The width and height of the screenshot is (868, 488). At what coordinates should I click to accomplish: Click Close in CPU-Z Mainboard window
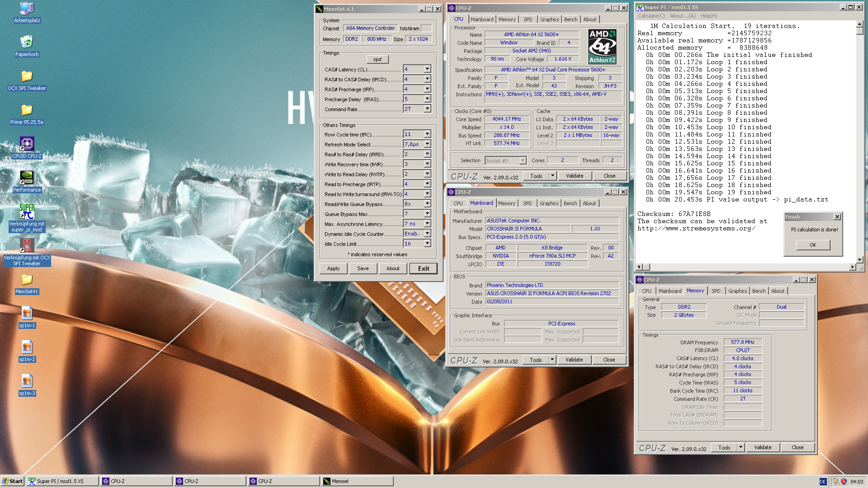tap(609, 360)
